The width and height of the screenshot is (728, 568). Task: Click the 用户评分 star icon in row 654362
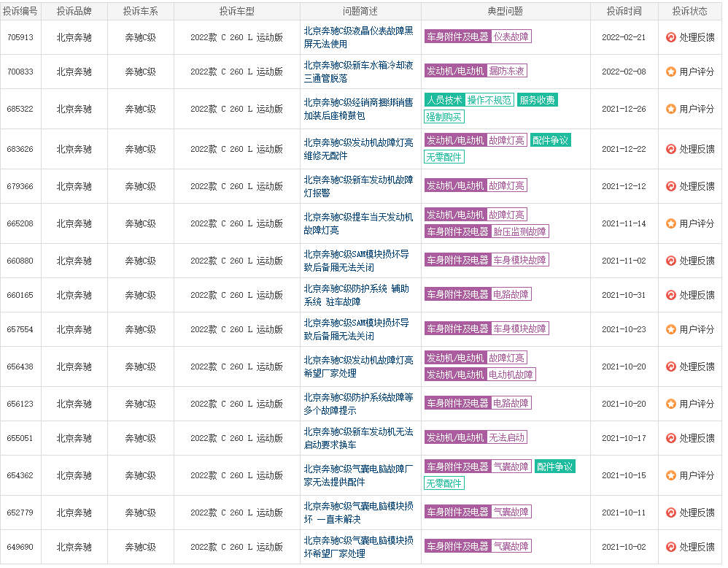(x=670, y=475)
